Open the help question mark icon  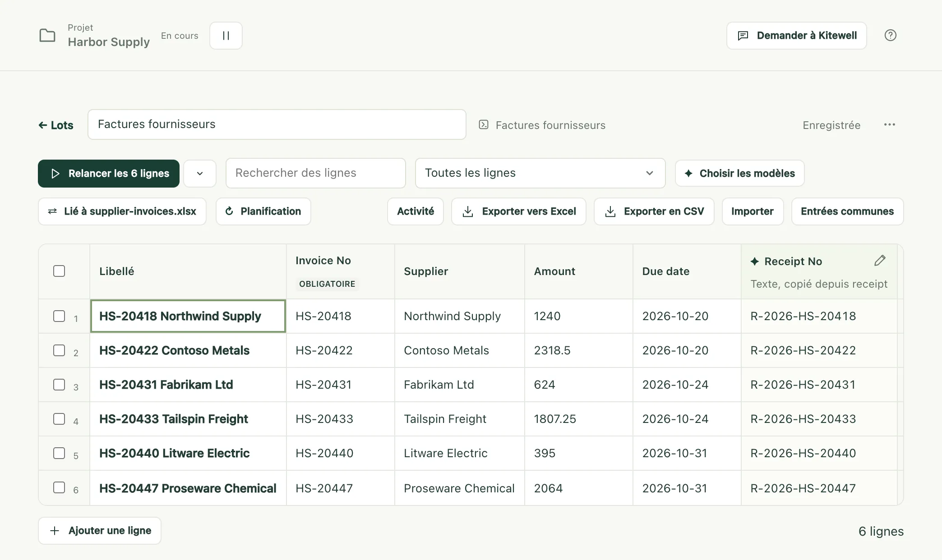tap(890, 36)
